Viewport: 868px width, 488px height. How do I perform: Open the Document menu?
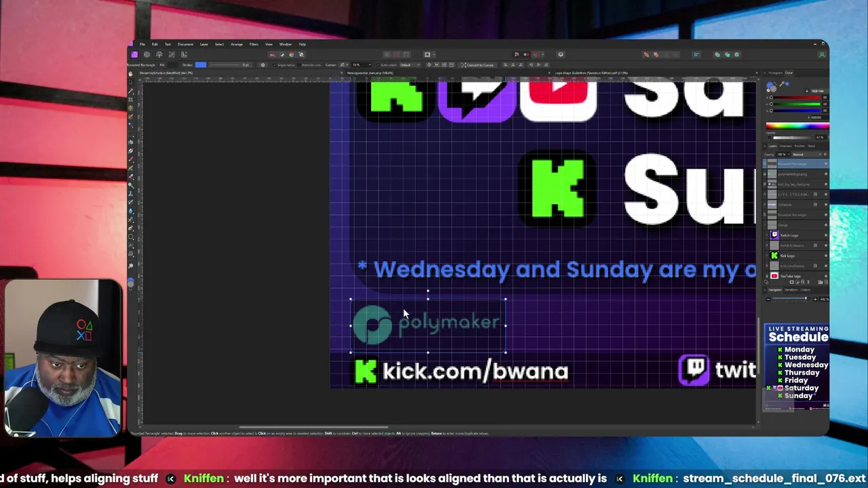(x=185, y=44)
